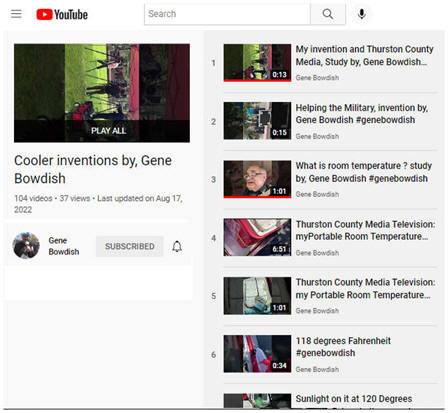
Task: Open video thumbnail with 0:13 duration
Action: click(x=257, y=63)
